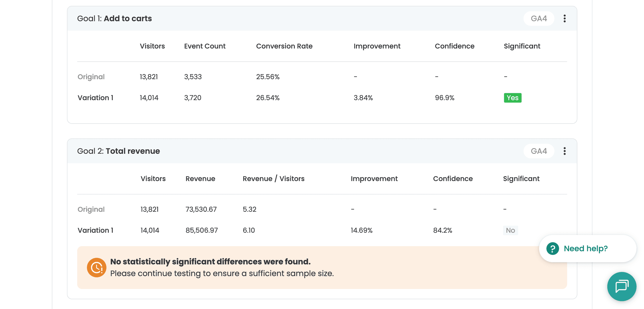Click the question mark help icon
The image size is (644, 309).
pos(553,249)
